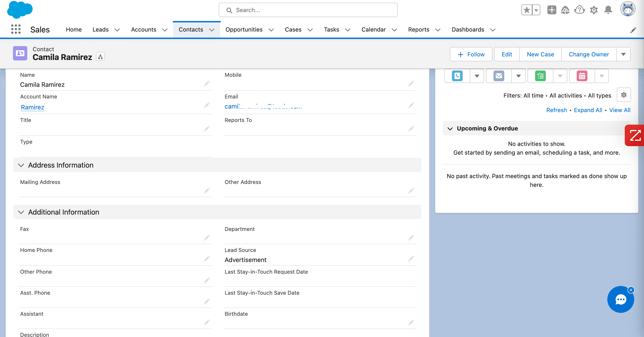Open the App Launcher dots grid
Viewport: 644px width, 337px height.
(x=16, y=29)
